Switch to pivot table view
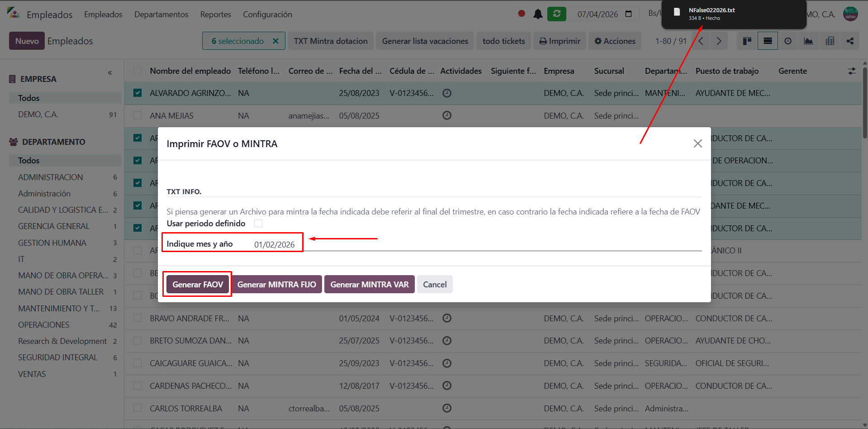 [x=830, y=41]
